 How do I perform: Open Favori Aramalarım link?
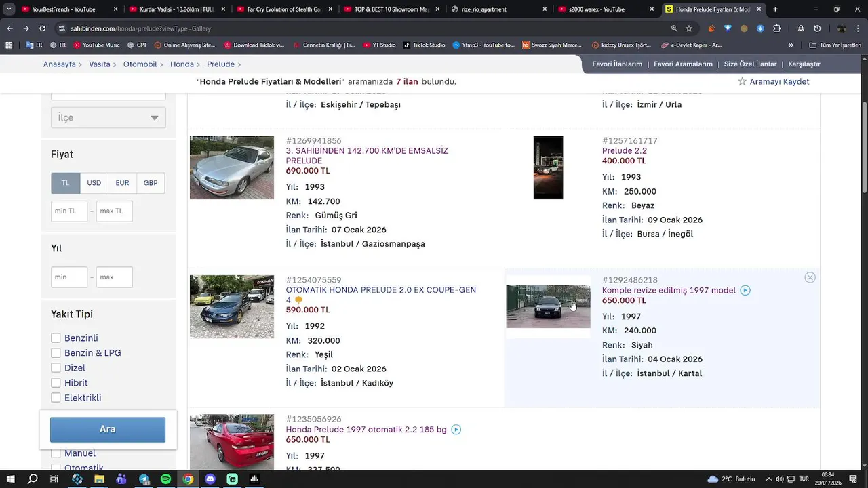pyautogui.click(x=683, y=64)
